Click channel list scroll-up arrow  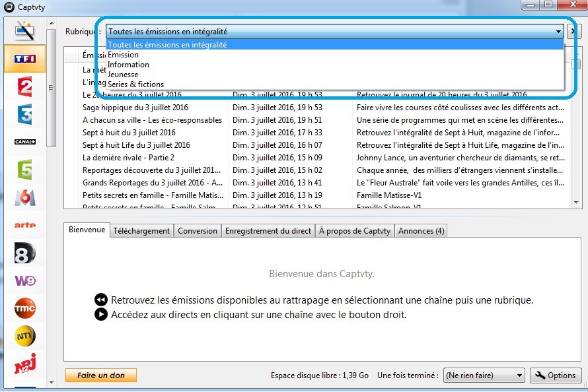click(52, 23)
